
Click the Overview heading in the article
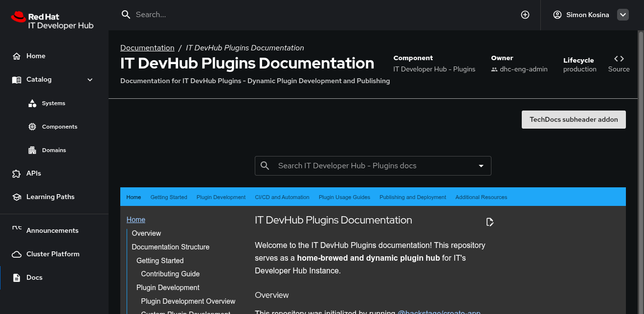272,295
